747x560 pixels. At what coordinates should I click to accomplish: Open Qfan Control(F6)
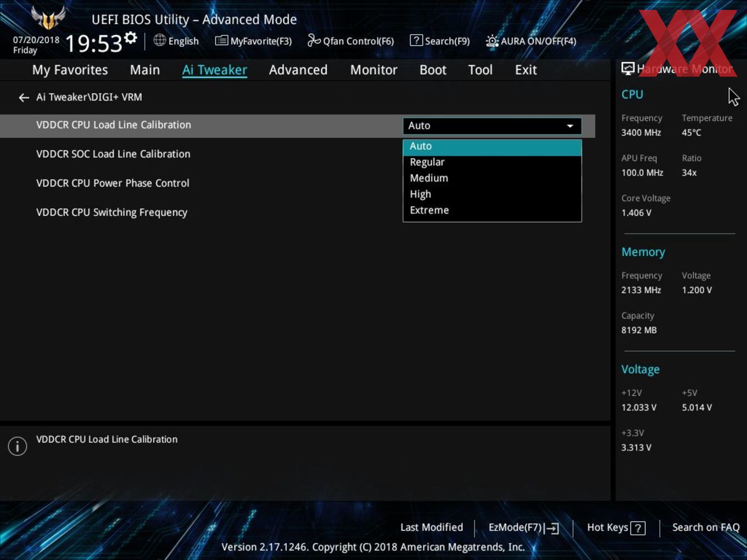pos(350,41)
